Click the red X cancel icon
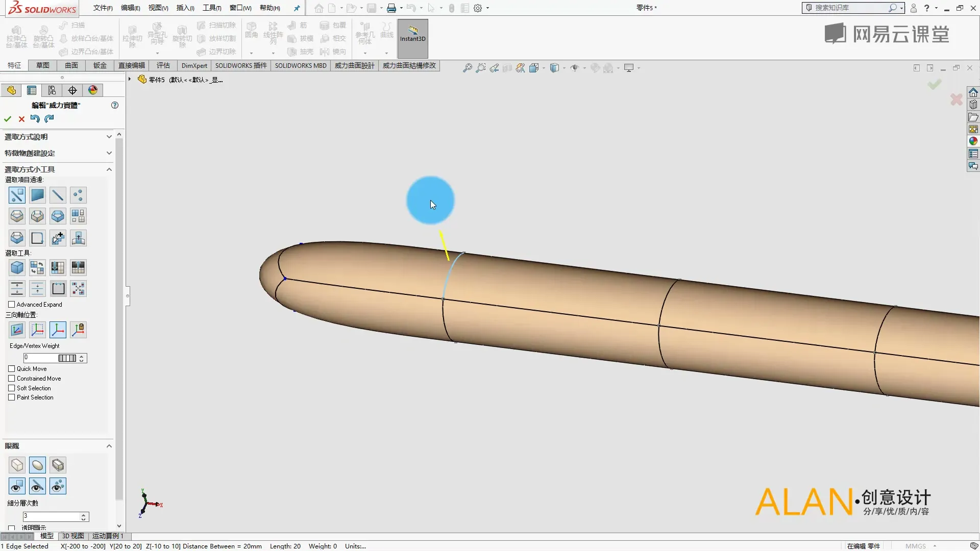The image size is (980, 551). click(x=21, y=119)
